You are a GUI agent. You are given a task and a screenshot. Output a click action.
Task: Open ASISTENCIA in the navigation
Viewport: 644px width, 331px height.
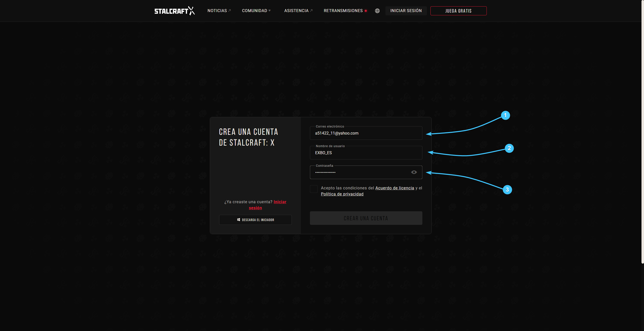pyautogui.click(x=298, y=11)
